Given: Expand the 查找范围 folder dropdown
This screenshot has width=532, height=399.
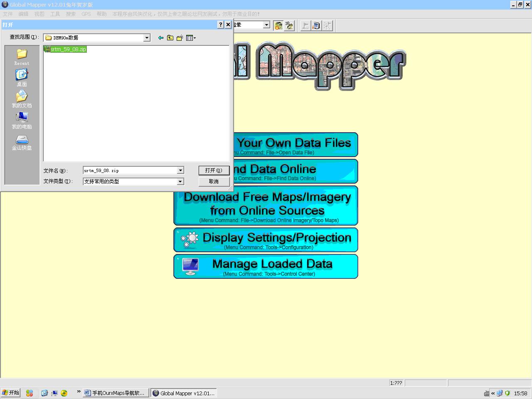Looking at the screenshot, I should 147,38.
